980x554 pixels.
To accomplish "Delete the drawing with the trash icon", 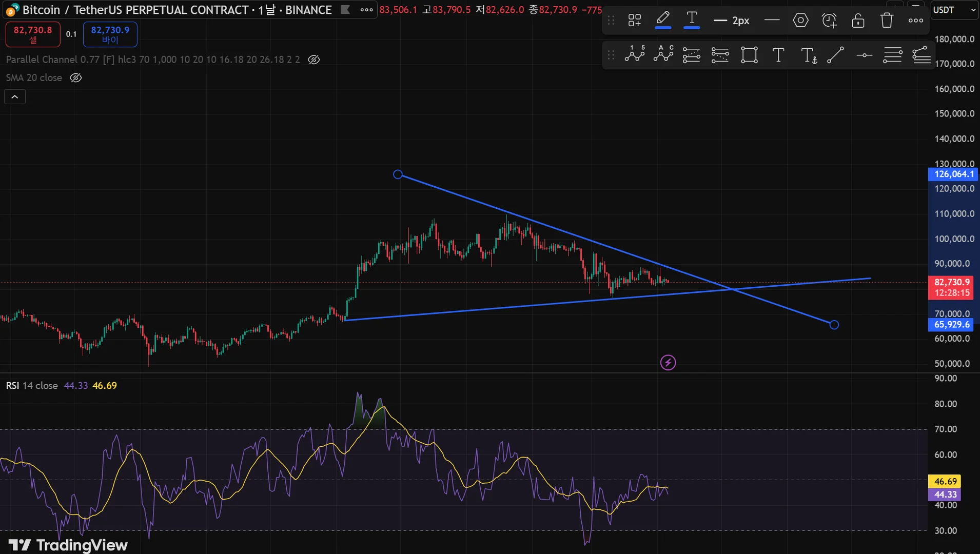I will coord(887,21).
